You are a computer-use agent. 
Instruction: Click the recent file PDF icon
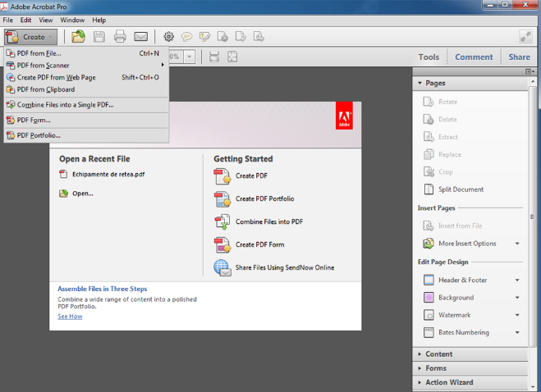coord(63,174)
